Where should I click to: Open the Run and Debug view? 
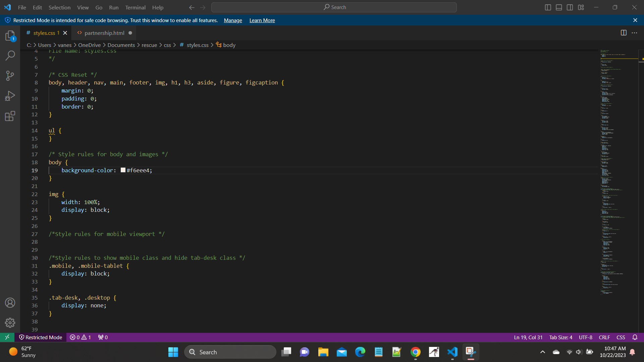(x=10, y=96)
